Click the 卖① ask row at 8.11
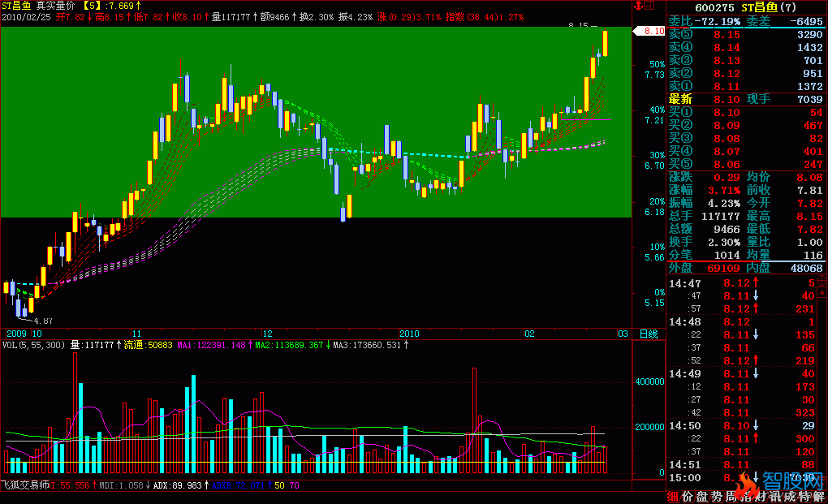Viewport: 828px width, 504px height. tap(746, 87)
